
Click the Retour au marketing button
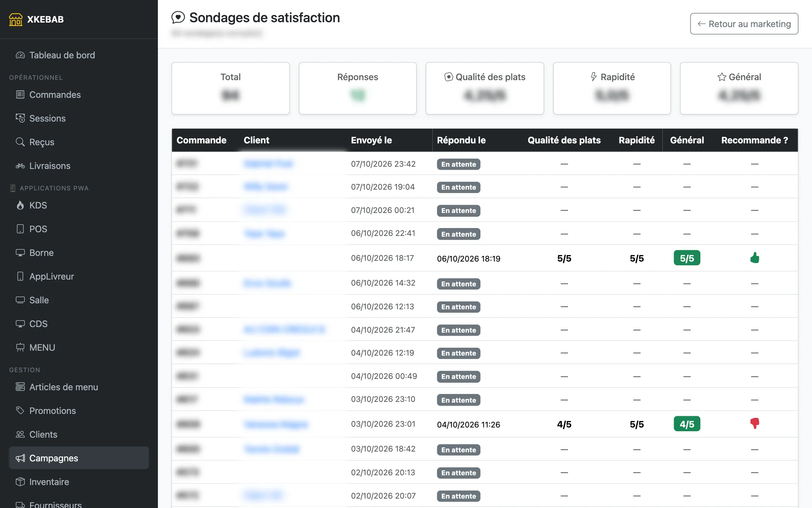point(744,24)
